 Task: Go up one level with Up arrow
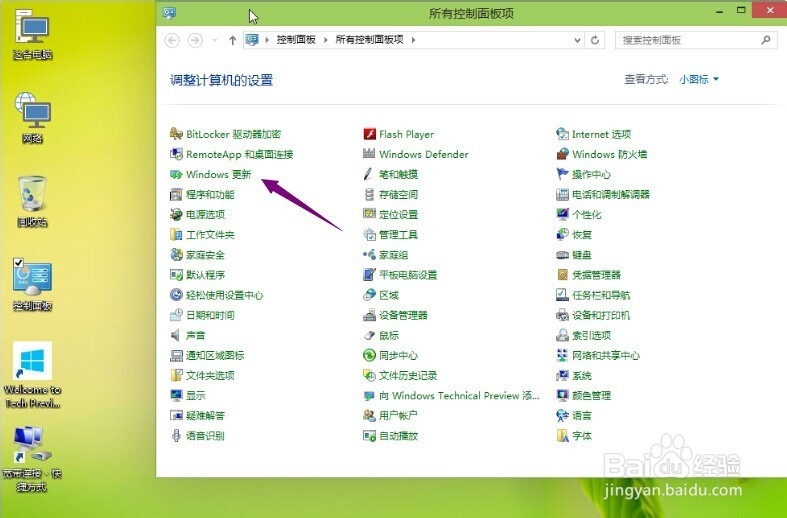232,40
